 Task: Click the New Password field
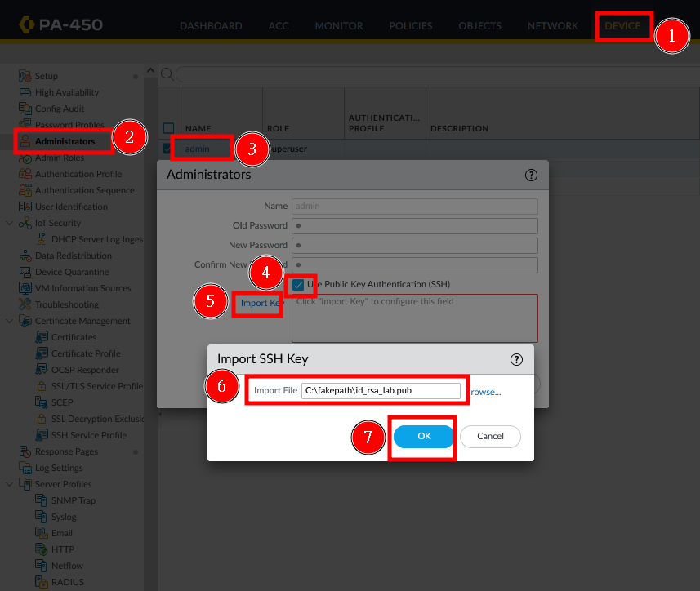tap(415, 246)
